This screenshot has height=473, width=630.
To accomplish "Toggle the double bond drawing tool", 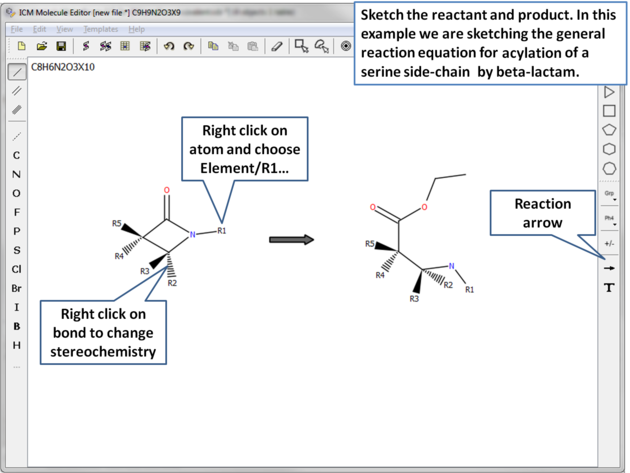I will tap(17, 91).
